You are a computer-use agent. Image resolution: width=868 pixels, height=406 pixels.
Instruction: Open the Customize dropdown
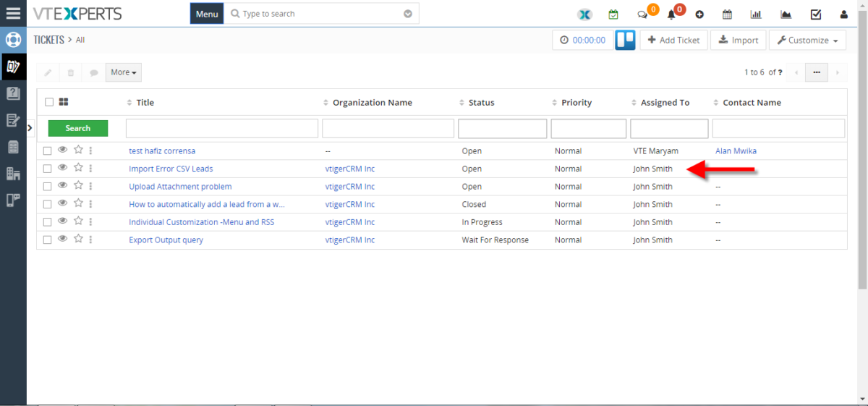coord(807,41)
